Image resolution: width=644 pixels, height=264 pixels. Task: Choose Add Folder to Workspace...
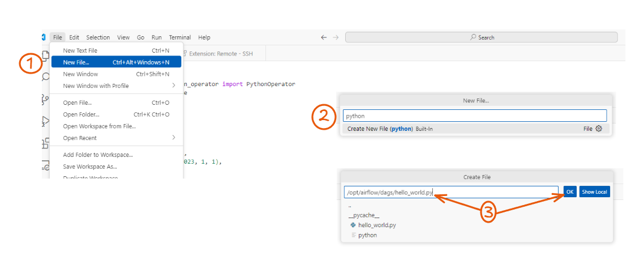click(116, 155)
